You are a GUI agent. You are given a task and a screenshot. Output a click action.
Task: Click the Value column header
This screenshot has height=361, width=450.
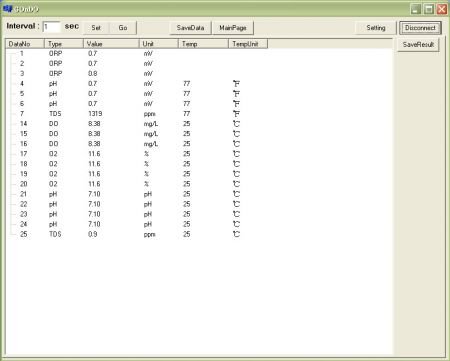(x=111, y=44)
